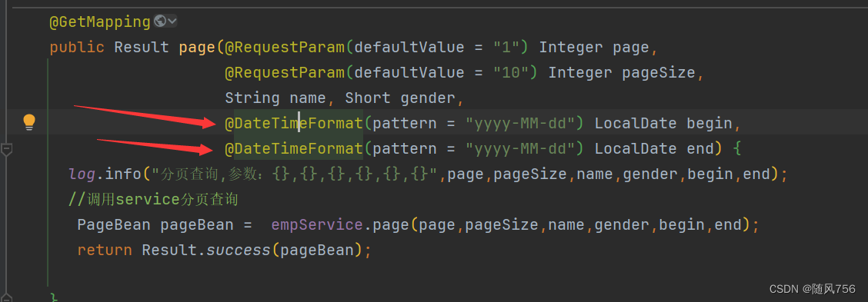Click @RequestParam on the Integer page line
This screenshot has width=868, height=302.
point(284,48)
